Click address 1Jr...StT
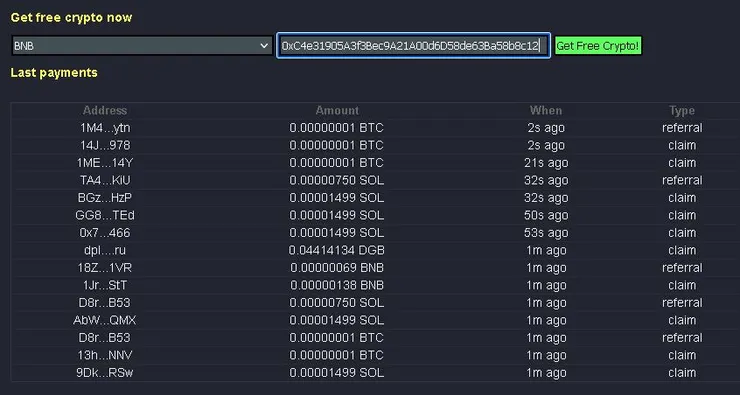 tap(105, 285)
